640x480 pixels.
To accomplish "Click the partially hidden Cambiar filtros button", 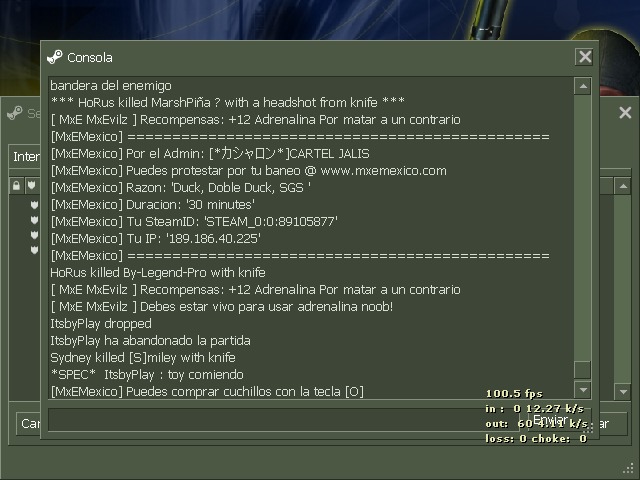I will 29,423.
